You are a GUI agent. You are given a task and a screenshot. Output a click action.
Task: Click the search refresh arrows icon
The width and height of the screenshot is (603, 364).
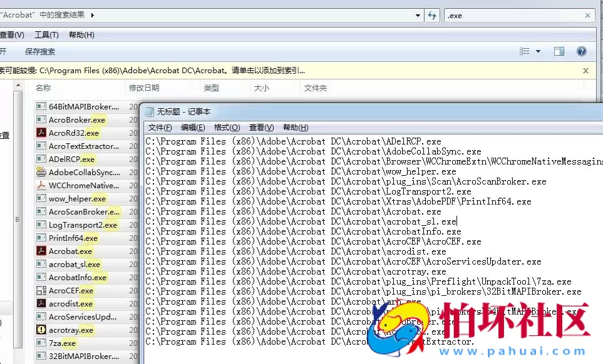(x=431, y=15)
